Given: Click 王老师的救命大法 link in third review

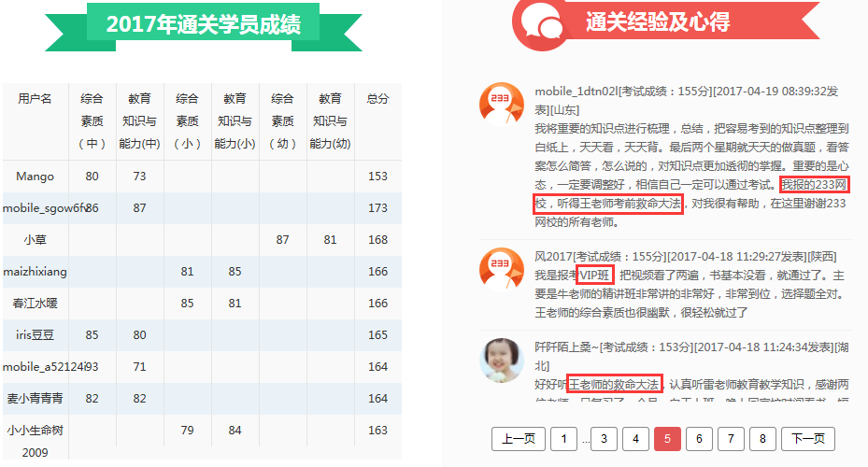Looking at the screenshot, I should pos(614,384).
